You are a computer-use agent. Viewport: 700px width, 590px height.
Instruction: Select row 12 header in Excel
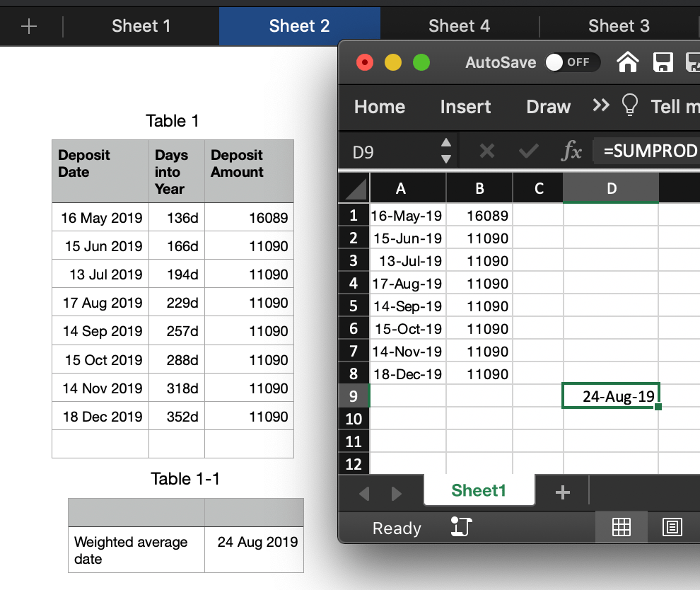click(x=354, y=464)
